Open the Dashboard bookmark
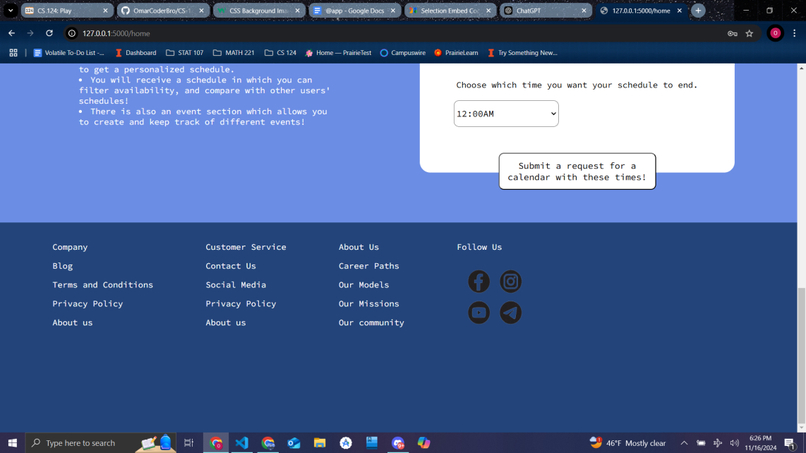This screenshot has height=453, width=806. pyautogui.click(x=136, y=52)
